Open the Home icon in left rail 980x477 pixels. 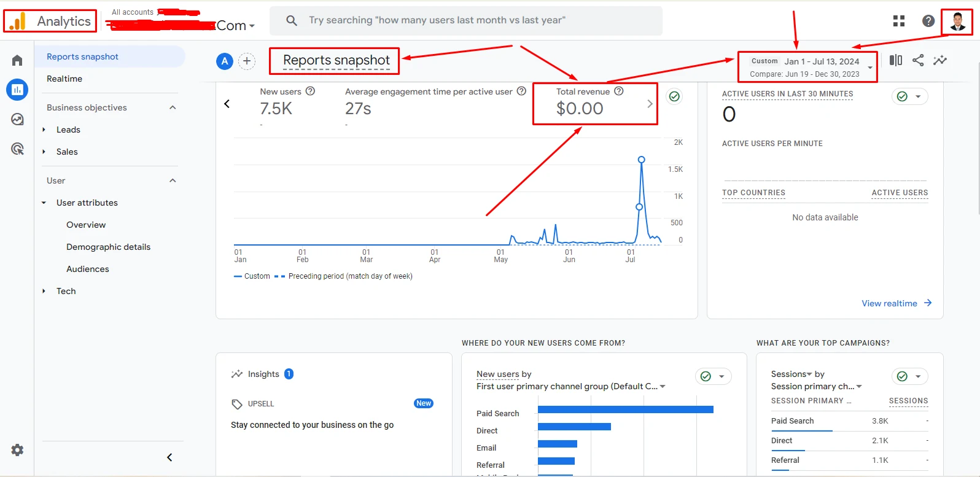(x=17, y=60)
